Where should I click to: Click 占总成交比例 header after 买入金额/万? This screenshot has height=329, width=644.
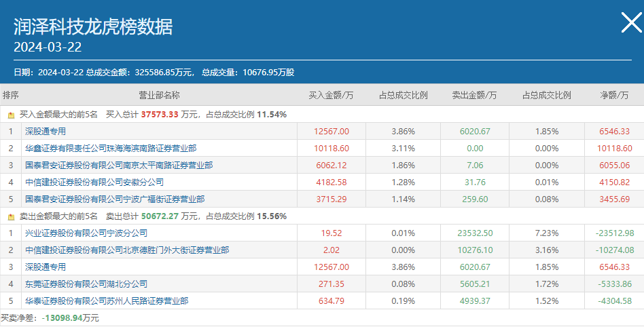pyautogui.click(x=403, y=95)
